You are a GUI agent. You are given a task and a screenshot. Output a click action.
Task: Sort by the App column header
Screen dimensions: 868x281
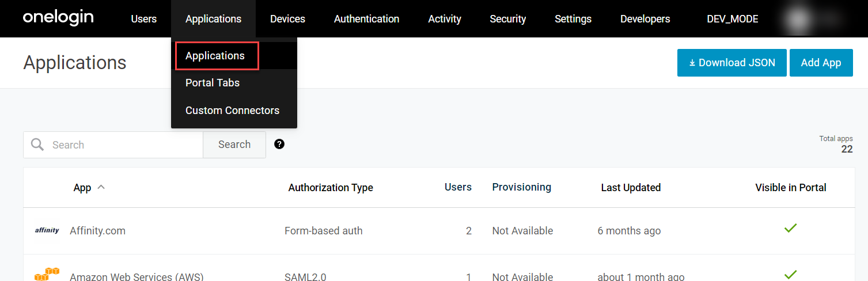[82, 188]
